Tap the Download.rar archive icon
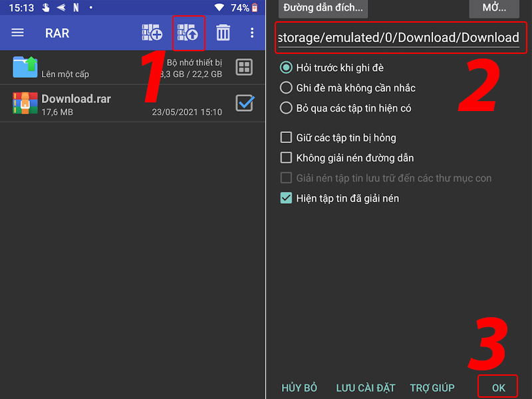This screenshot has width=532, height=399. (x=25, y=104)
